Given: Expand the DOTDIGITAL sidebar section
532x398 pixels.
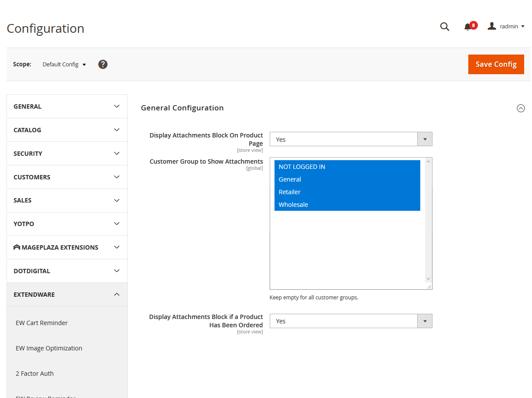Looking at the screenshot, I should [67, 271].
